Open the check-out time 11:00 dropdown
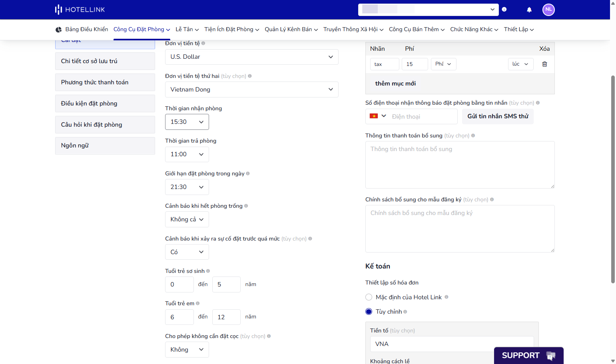This screenshot has width=616, height=364. tap(187, 154)
